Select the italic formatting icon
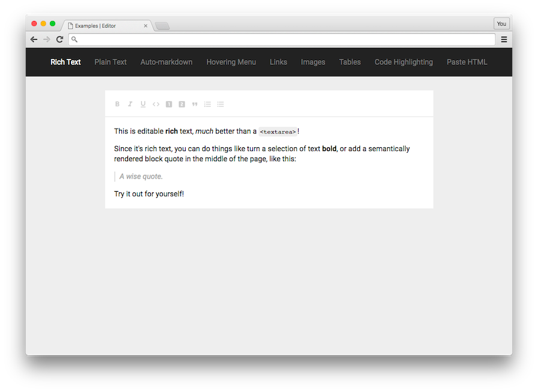Image resolution: width=538 pixels, height=392 pixels. tap(130, 104)
